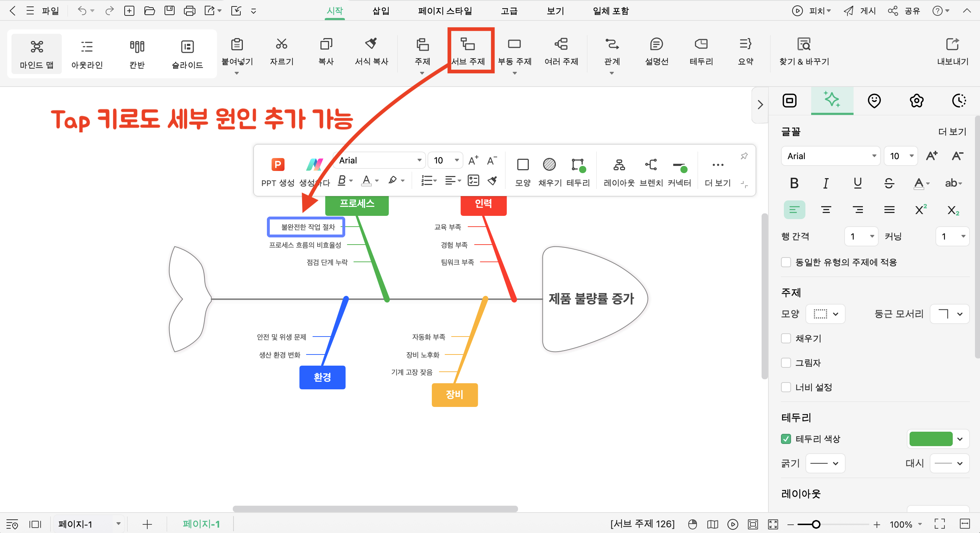Open 행 간격 line spacing dropdown
Viewport: 980px width, 533px height.
point(861,236)
